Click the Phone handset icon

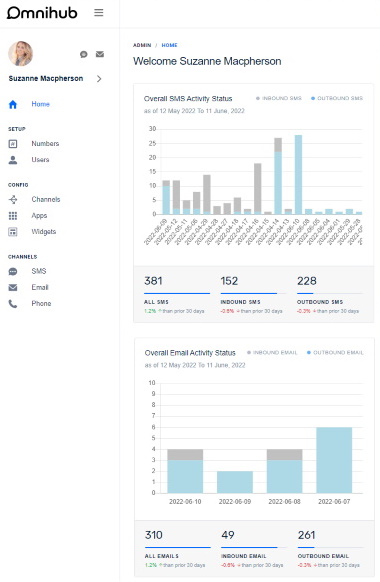13,304
